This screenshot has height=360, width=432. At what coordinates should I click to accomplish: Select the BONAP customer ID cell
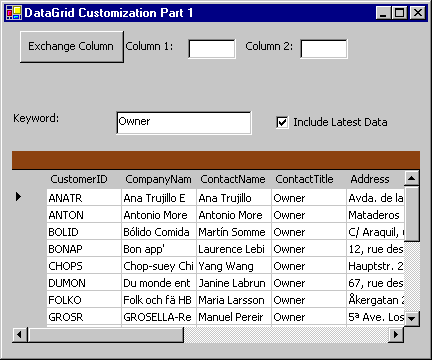tap(84, 249)
